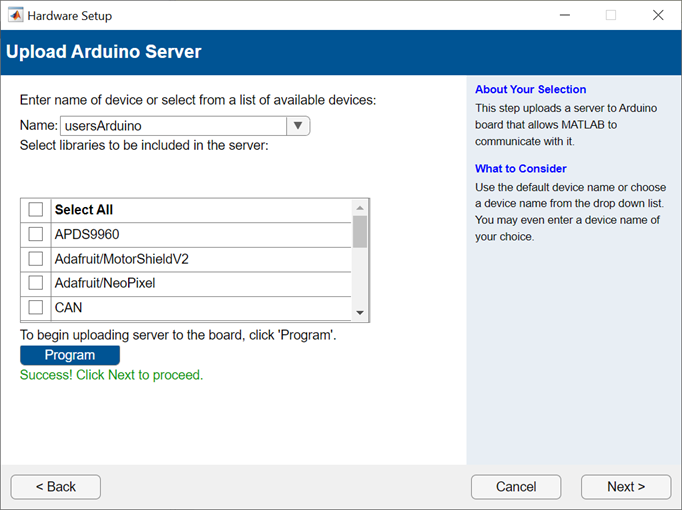Click the 'About Your Selection' heading
Image resolution: width=682 pixels, height=511 pixels.
click(x=530, y=89)
